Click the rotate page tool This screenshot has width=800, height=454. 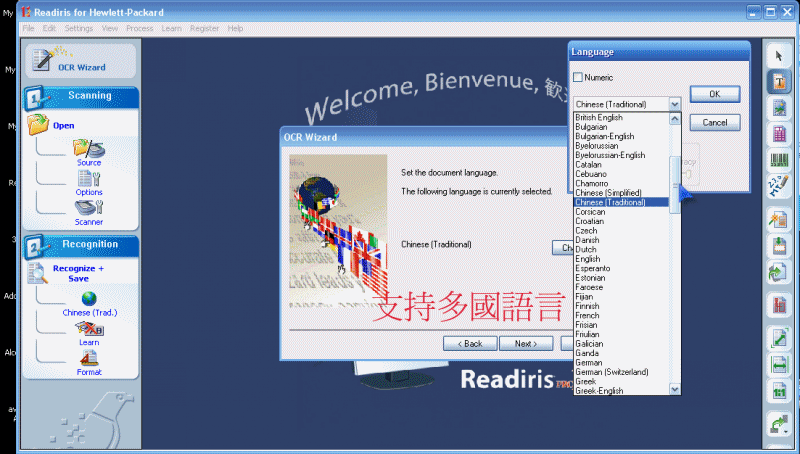779,272
